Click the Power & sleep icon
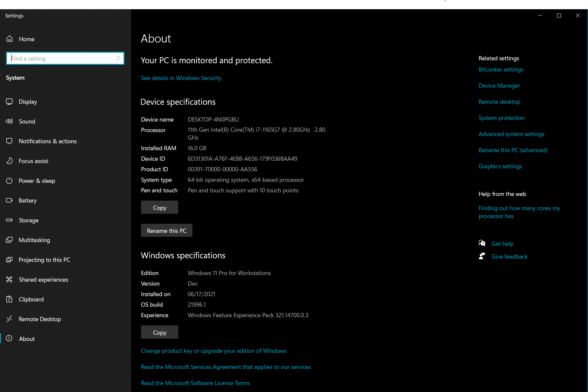The height and width of the screenshot is (392, 588). 9,181
